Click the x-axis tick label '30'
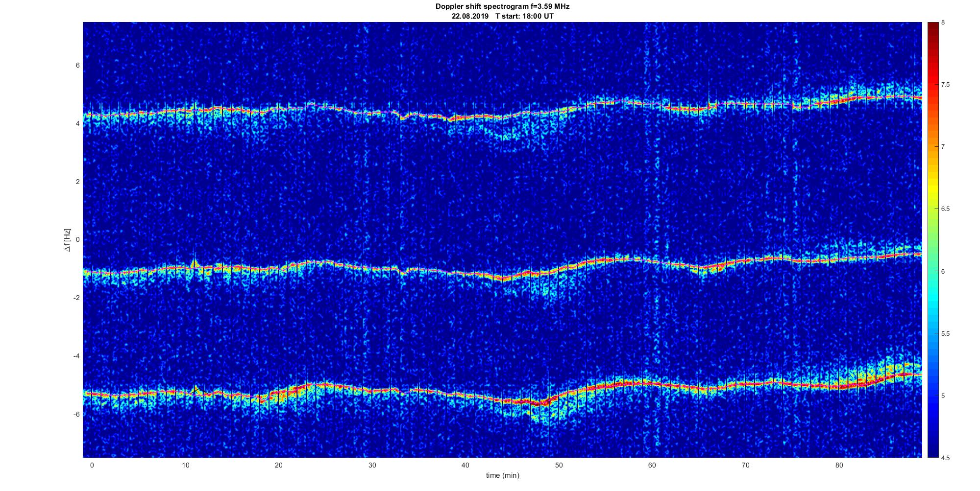Viewport: 980px width, 491px height. pos(372,465)
